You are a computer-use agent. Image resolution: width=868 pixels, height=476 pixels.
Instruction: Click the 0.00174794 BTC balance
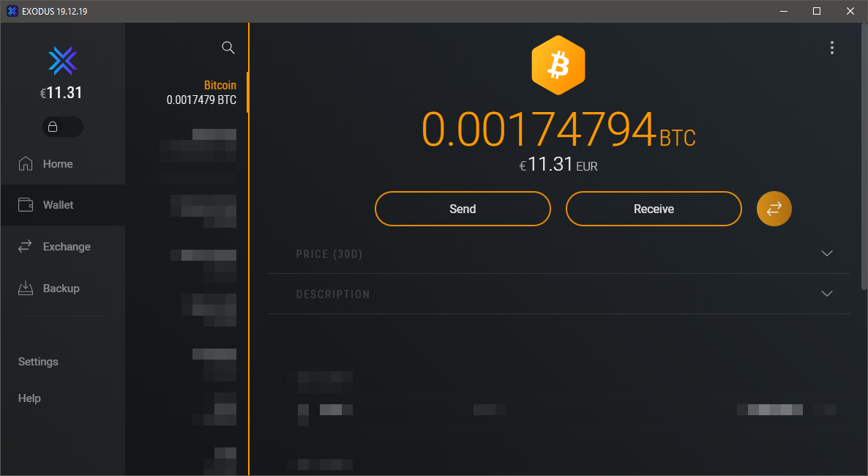pyautogui.click(x=558, y=130)
